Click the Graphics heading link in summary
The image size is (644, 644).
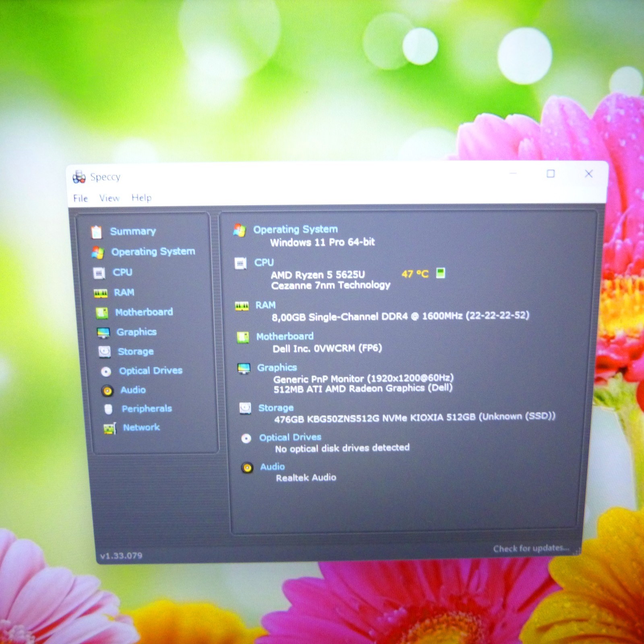click(277, 368)
